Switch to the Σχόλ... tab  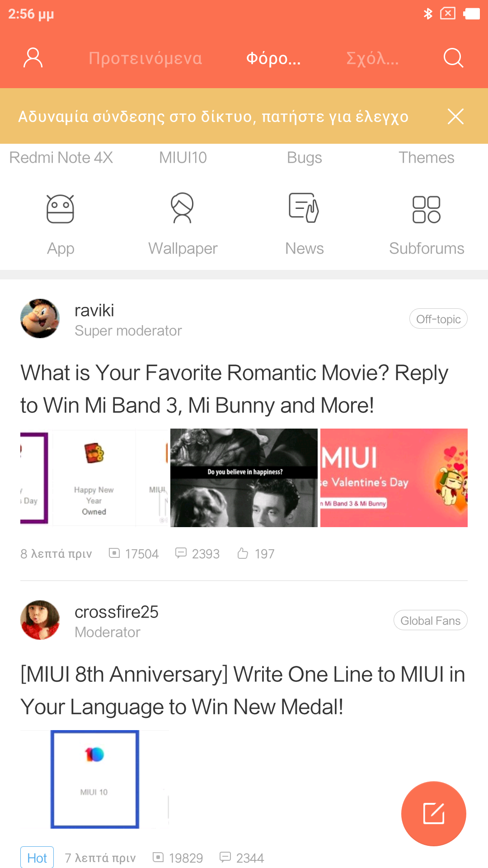tap(373, 58)
